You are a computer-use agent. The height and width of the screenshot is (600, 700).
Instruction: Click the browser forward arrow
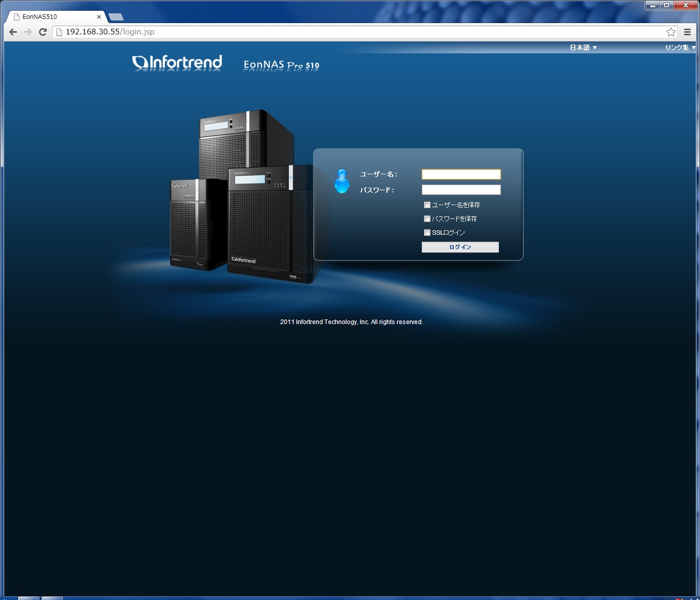(x=28, y=32)
